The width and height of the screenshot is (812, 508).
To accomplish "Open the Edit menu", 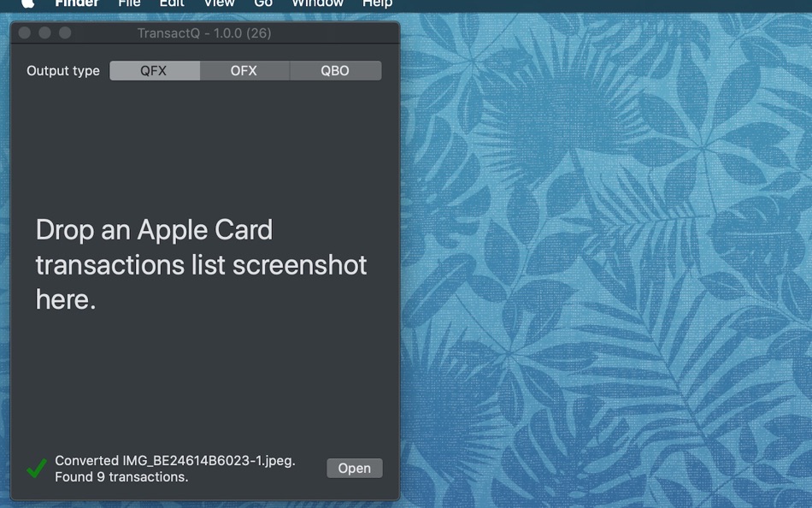I will pos(172,3).
